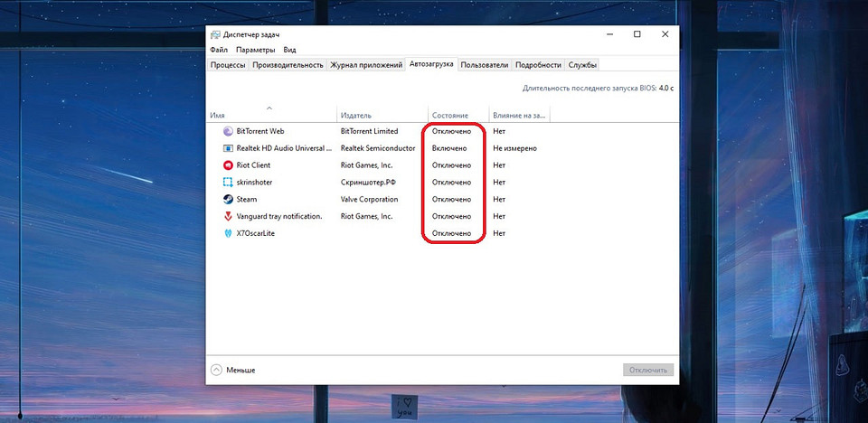Open the Вид menu
Image resolution: width=868 pixels, height=423 pixels.
[x=289, y=50]
